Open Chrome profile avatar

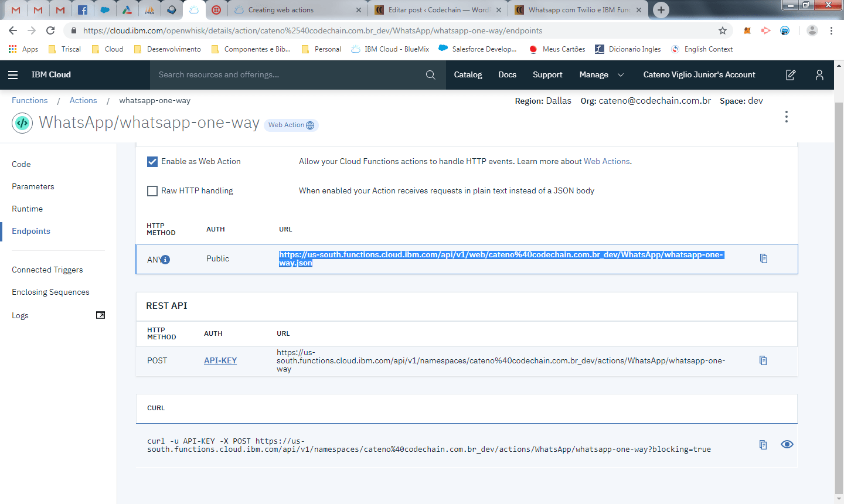(x=812, y=30)
